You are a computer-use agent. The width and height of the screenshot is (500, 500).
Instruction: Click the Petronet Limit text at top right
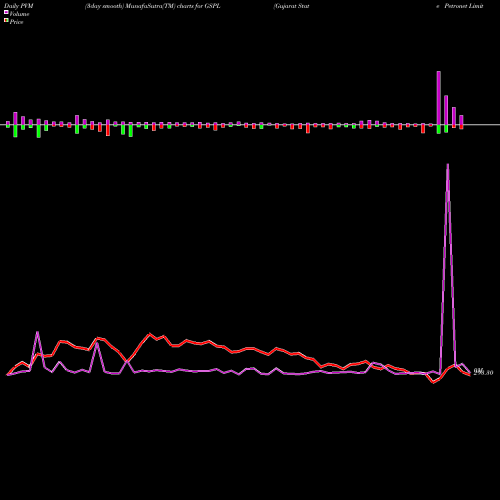point(464,6)
